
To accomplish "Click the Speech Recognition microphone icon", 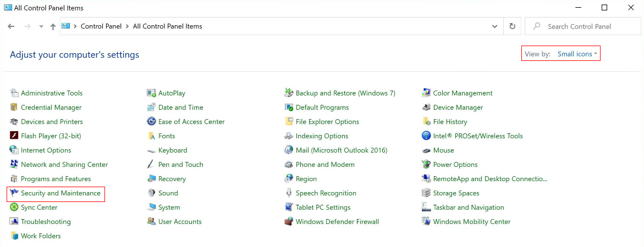I will 289,193.
